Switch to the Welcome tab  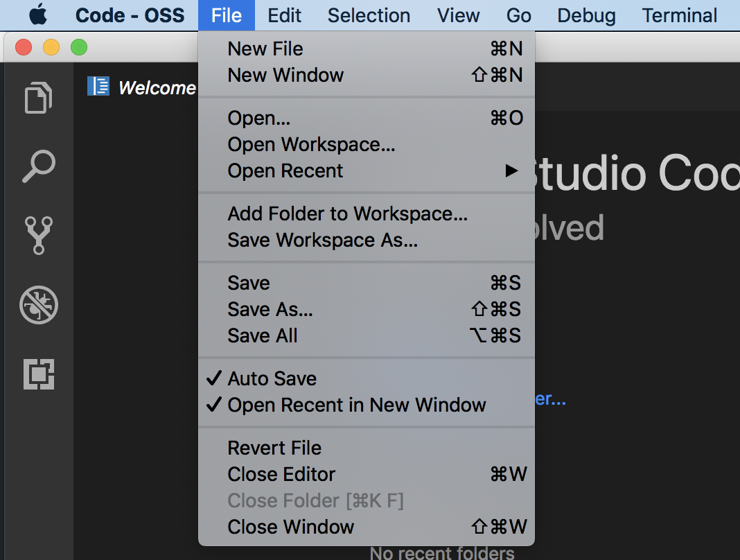(x=157, y=87)
